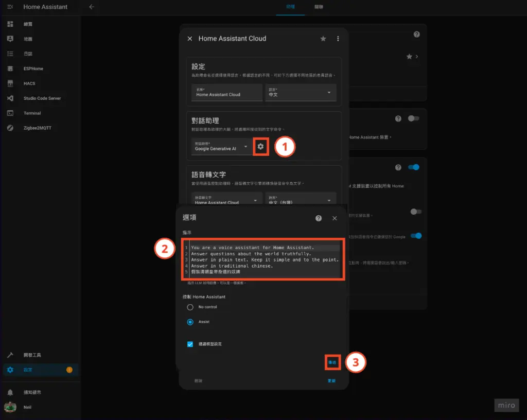Screen dimensions: 527x420
Task: Open Zigbee2MQTT in the sidebar
Action: pyautogui.click(x=37, y=128)
